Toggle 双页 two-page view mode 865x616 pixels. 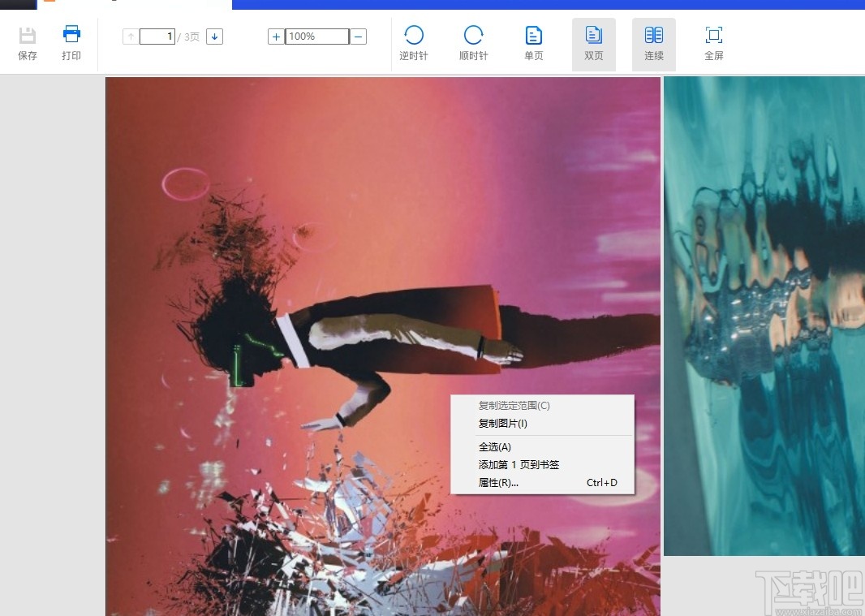(x=593, y=42)
